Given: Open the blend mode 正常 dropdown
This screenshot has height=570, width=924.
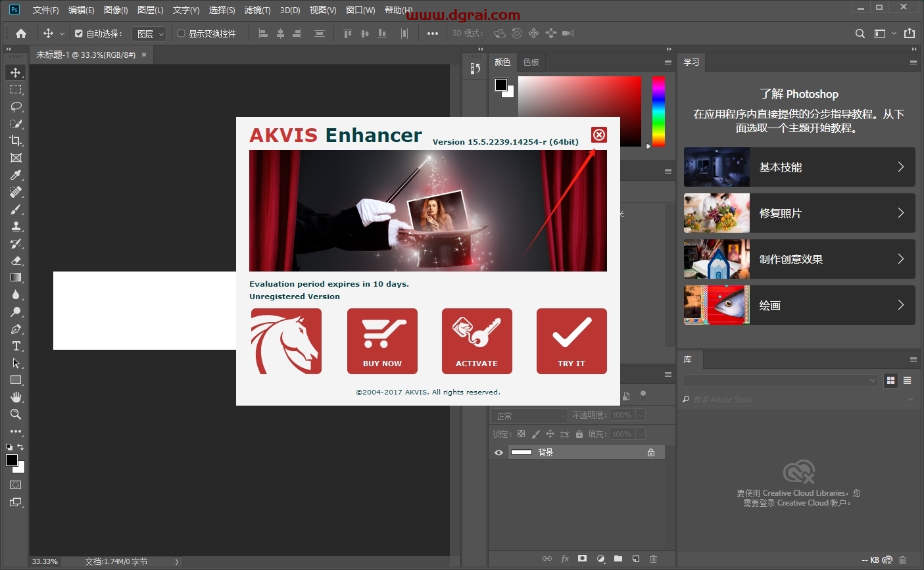Looking at the screenshot, I should pos(529,416).
